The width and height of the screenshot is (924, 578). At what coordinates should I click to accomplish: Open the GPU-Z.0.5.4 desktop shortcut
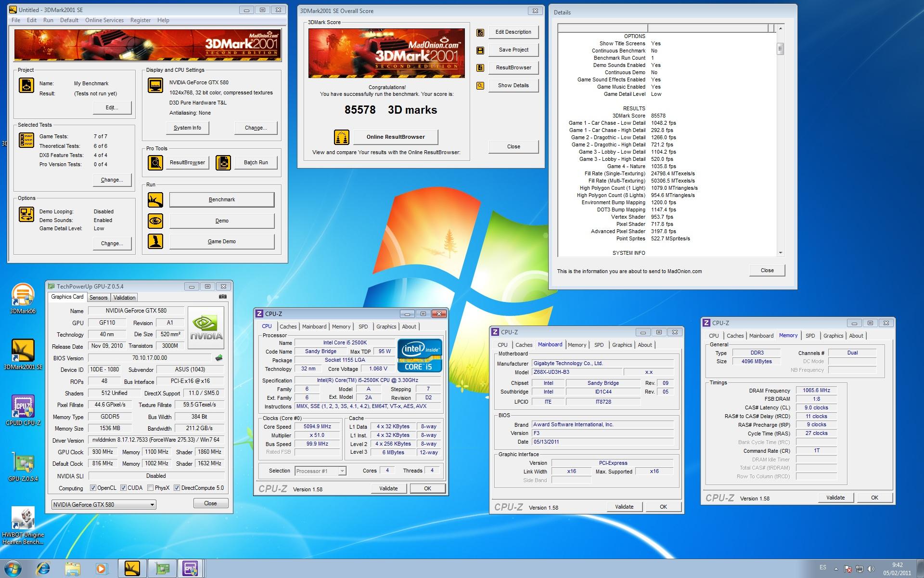[23, 467]
